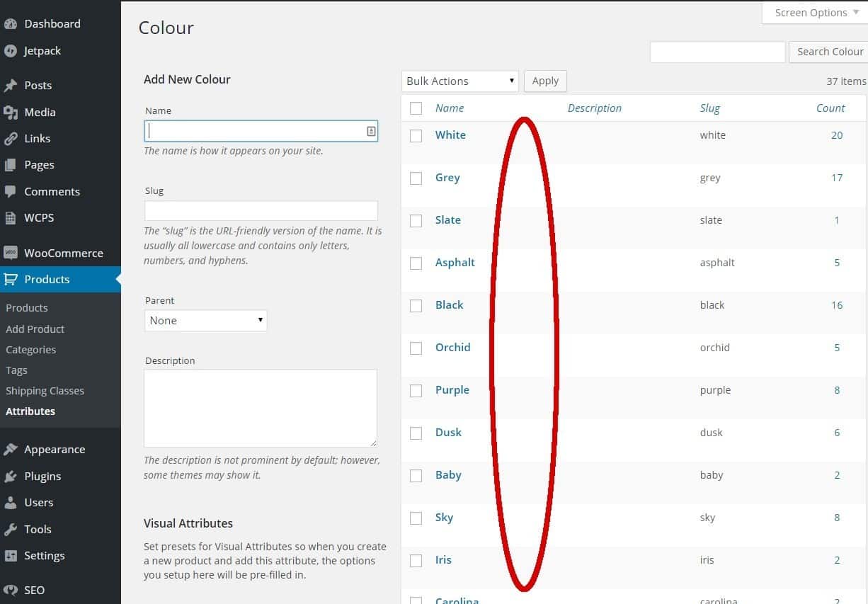The width and height of the screenshot is (868, 604).
Task: Open Jetpack via its sidebar icon
Action: pyautogui.click(x=10, y=51)
